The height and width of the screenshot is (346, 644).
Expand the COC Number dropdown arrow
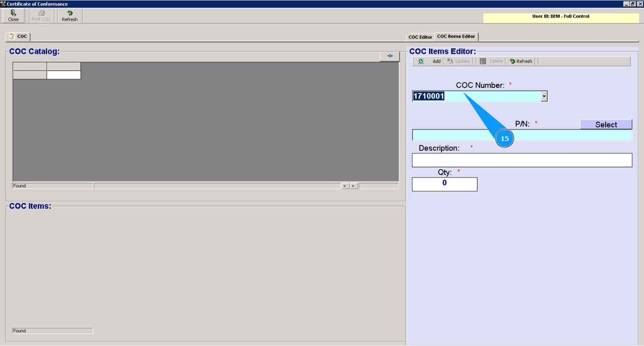point(544,96)
